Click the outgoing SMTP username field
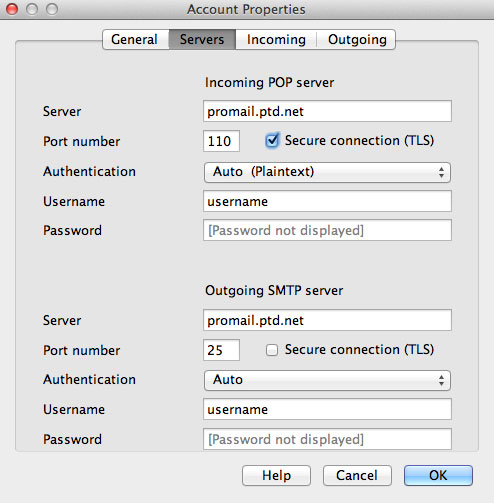 (x=327, y=409)
